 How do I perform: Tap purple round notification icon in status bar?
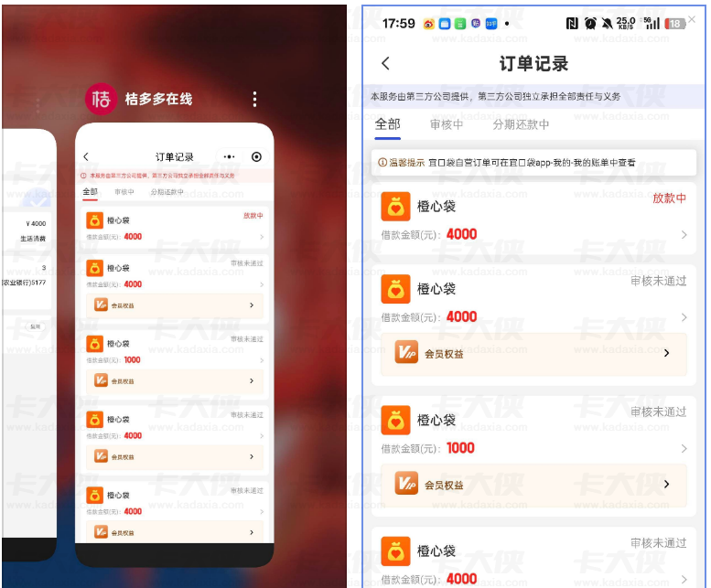pyautogui.click(x=476, y=23)
